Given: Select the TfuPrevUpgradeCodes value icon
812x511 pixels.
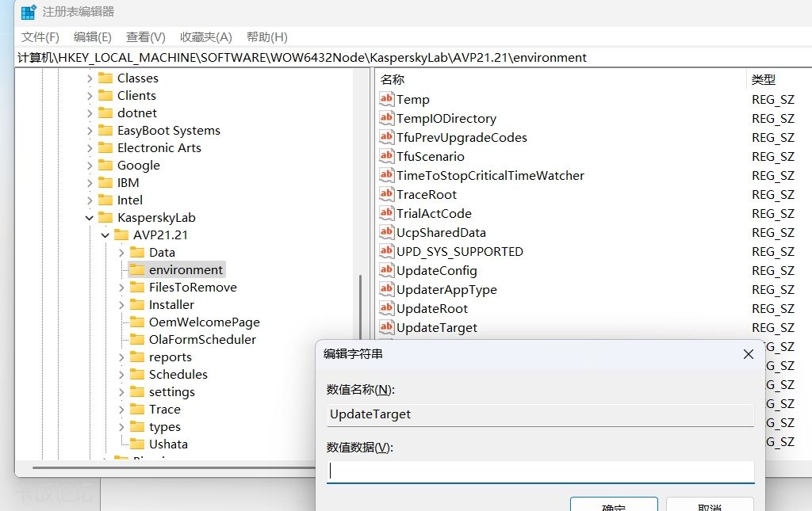Looking at the screenshot, I should 386,137.
